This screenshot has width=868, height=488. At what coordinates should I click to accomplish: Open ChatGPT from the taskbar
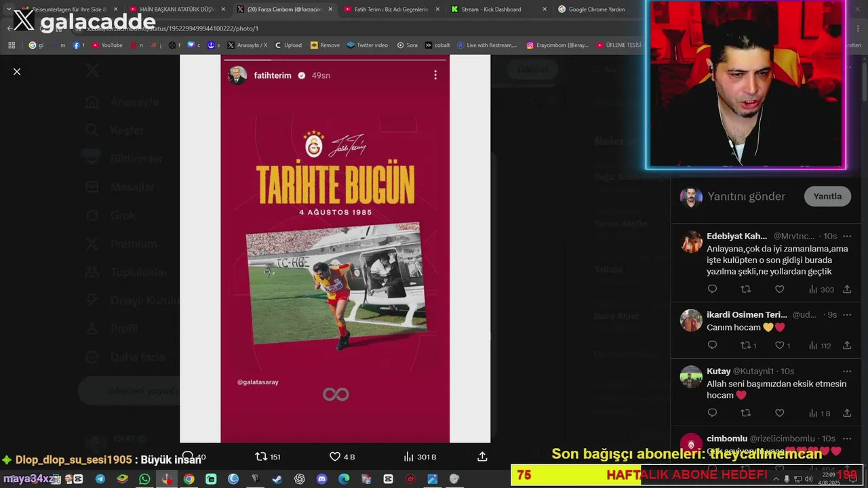tap(299, 479)
